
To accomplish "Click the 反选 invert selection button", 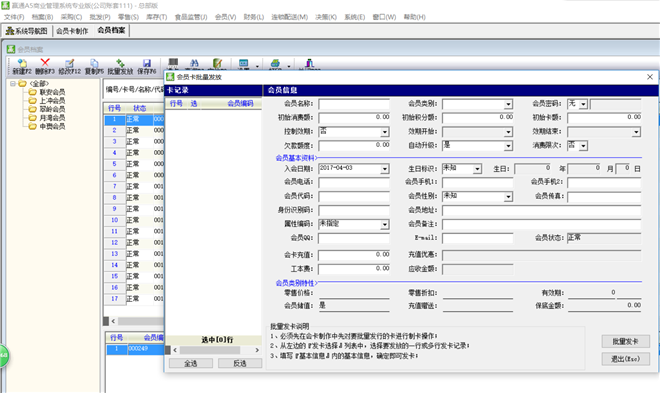I will click(x=240, y=363).
